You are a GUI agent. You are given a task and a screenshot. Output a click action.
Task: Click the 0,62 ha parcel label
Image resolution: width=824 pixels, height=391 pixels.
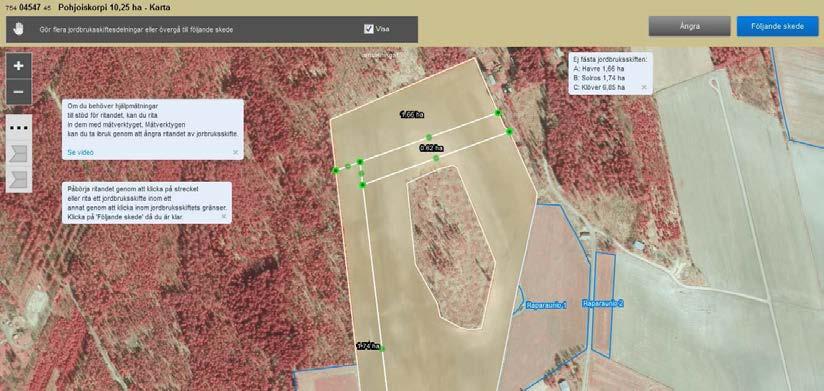pyautogui.click(x=431, y=148)
